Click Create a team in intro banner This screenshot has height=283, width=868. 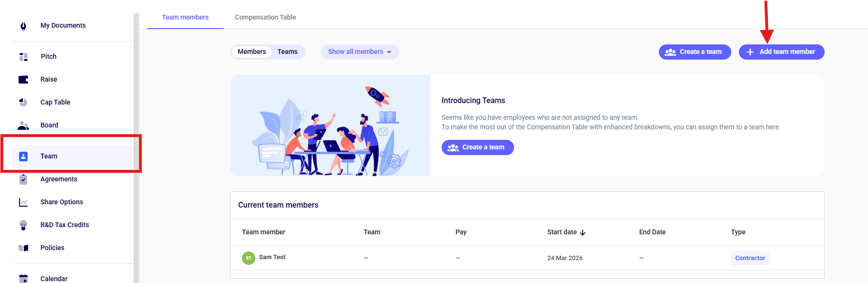(477, 147)
